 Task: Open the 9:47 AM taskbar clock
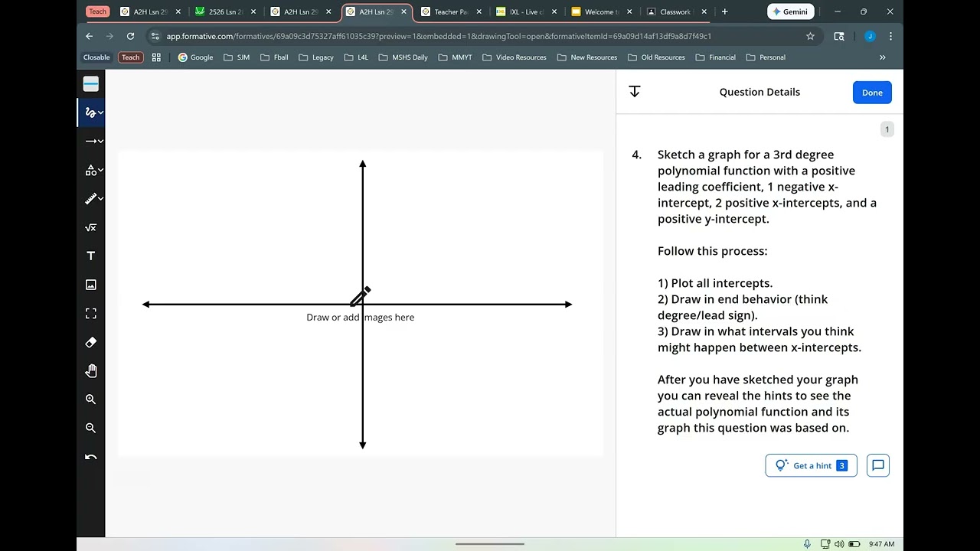coord(881,544)
